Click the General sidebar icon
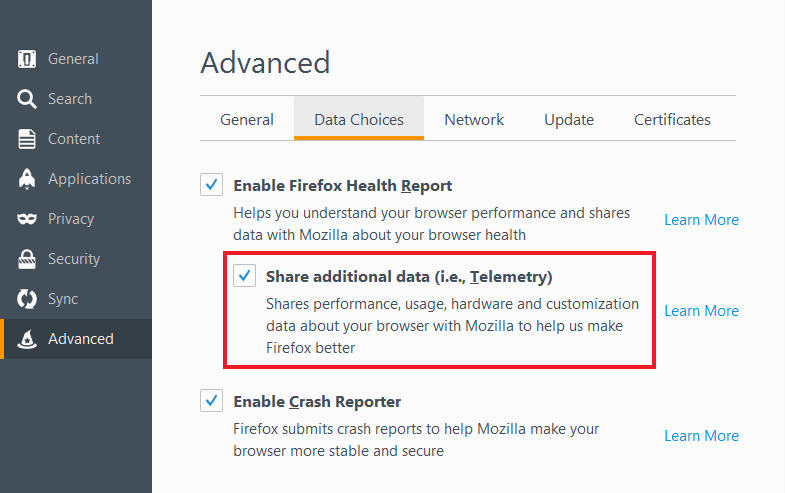 [x=27, y=59]
